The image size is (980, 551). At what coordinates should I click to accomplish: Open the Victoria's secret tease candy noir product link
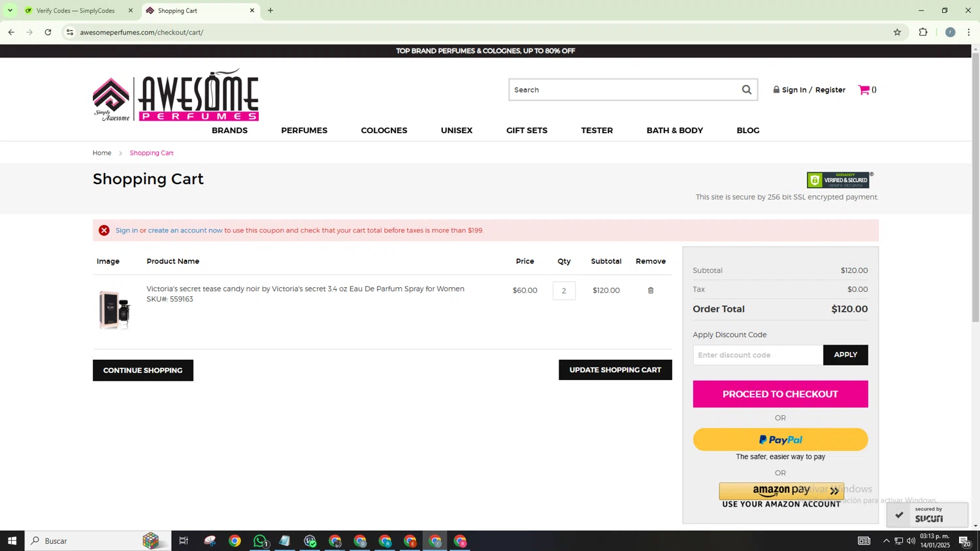click(x=305, y=289)
